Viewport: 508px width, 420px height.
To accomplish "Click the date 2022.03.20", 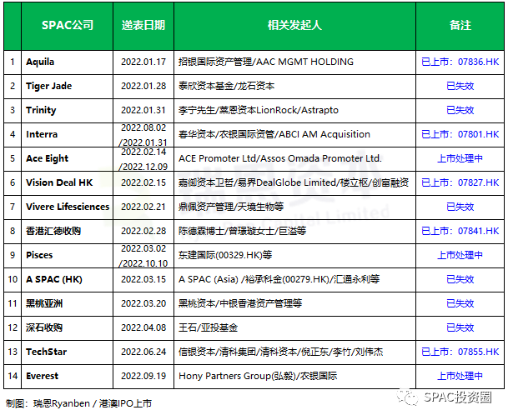I will coord(143,303).
